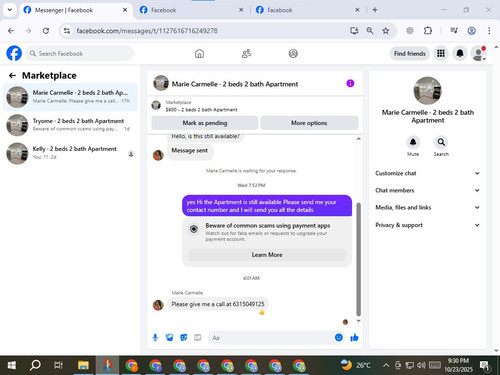
Task: Bookmark this page with star icon
Action: click(x=386, y=31)
